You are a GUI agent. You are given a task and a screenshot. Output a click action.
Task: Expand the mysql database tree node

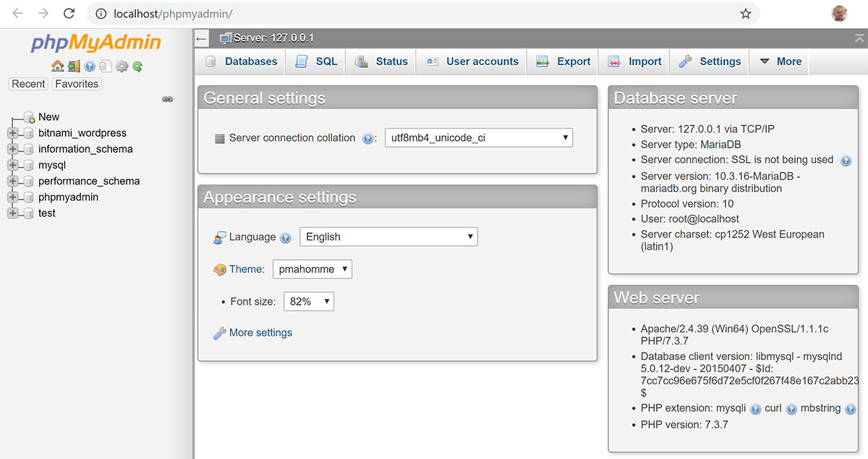point(12,165)
